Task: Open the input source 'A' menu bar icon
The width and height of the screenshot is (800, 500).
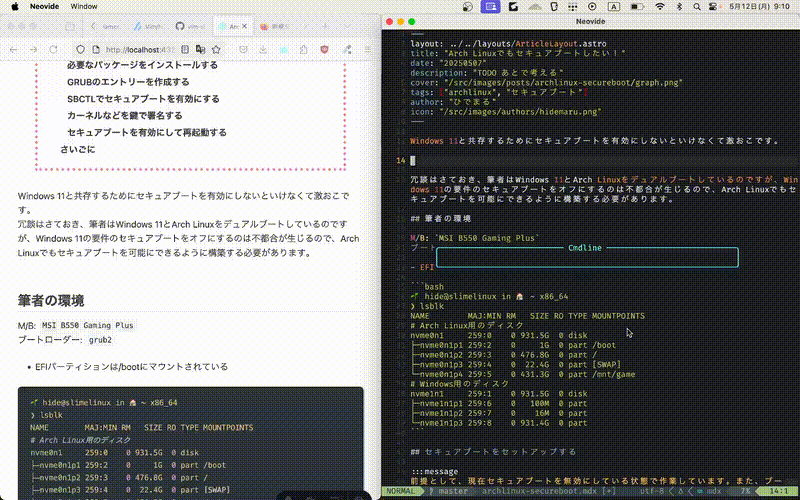Action: pyautogui.click(x=613, y=7)
